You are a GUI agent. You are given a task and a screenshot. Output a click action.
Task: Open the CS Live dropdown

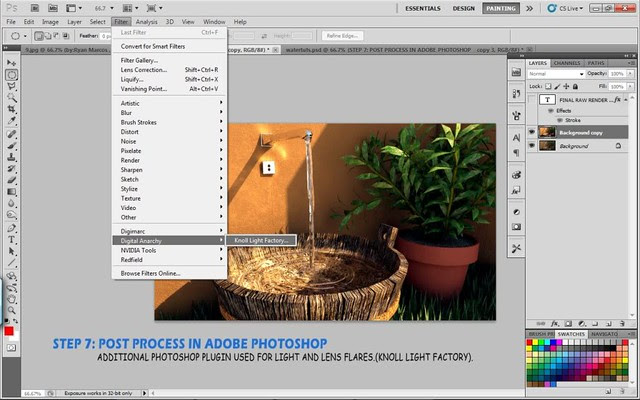tap(565, 8)
